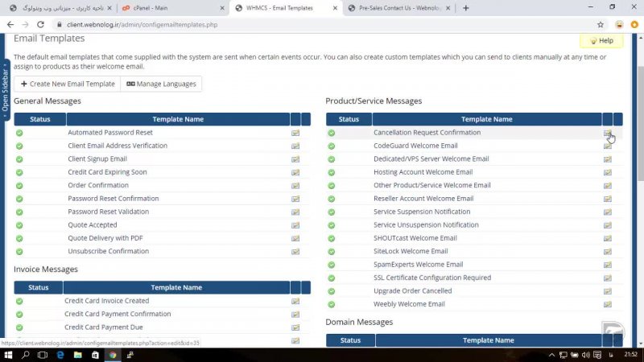Switch to cPanel - Main tab

(x=172, y=8)
